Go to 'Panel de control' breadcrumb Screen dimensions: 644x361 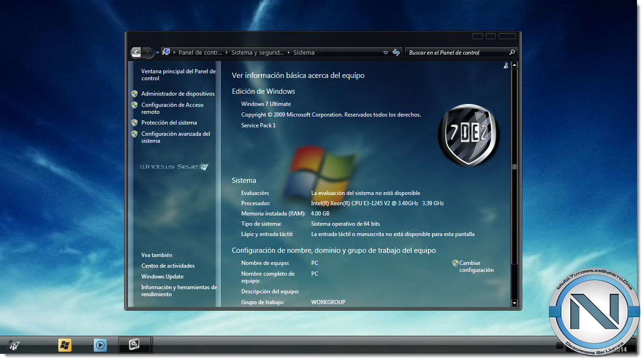[200, 53]
